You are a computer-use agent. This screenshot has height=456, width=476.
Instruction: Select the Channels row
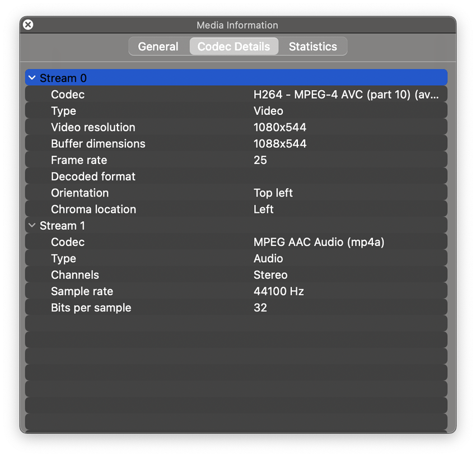(75, 275)
